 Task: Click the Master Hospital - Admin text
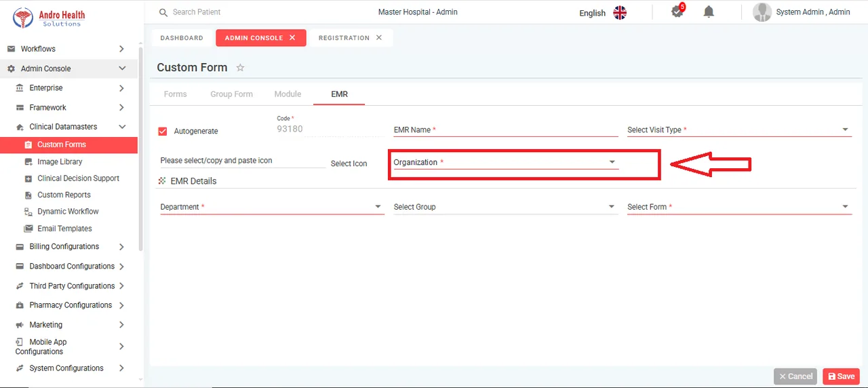click(418, 12)
